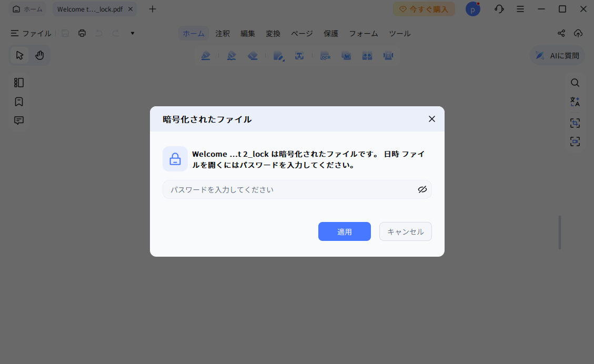The width and height of the screenshot is (594, 364).
Task: Open the search panel icon
Action: [x=575, y=83]
